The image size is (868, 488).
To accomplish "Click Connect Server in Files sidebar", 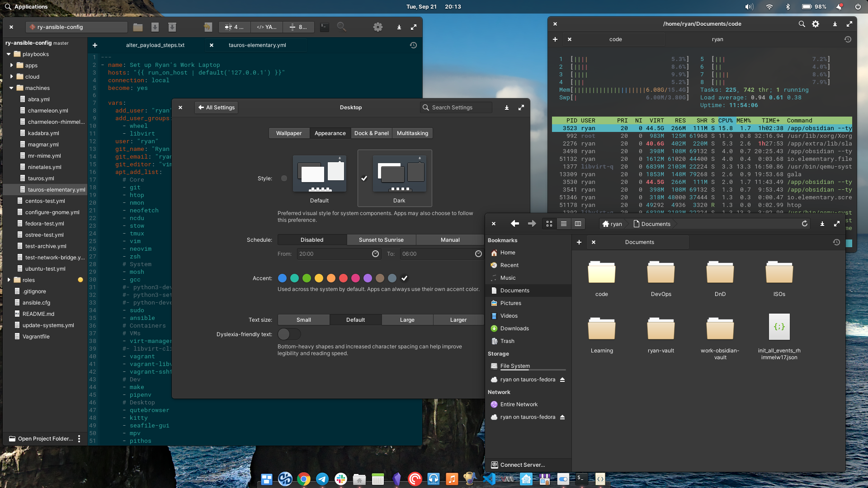I will click(522, 465).
